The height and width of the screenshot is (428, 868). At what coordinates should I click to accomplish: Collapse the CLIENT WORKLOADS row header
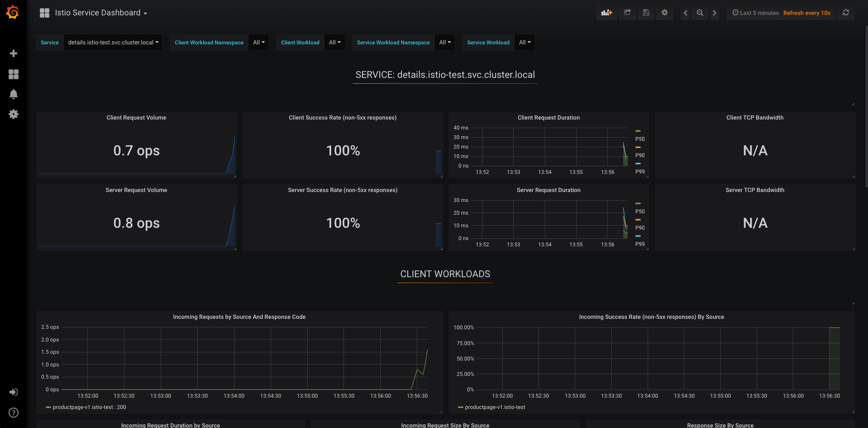pos(445,274)
